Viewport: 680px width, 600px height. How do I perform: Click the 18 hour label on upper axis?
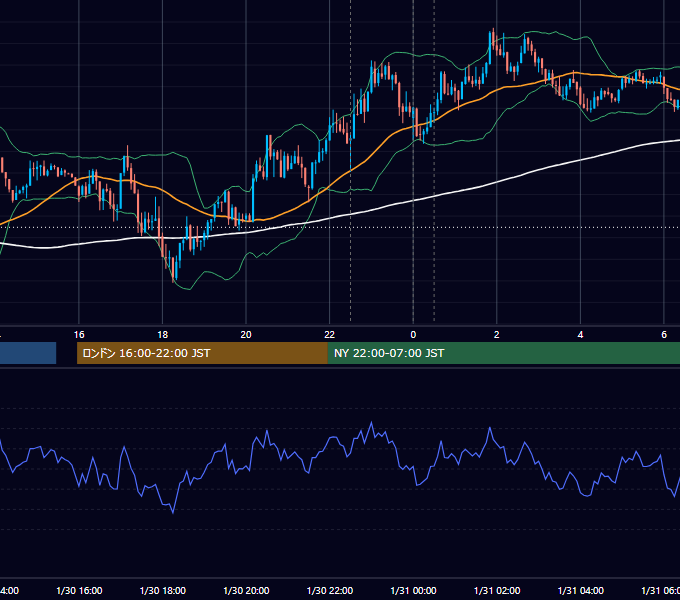(x=163, y=335)
